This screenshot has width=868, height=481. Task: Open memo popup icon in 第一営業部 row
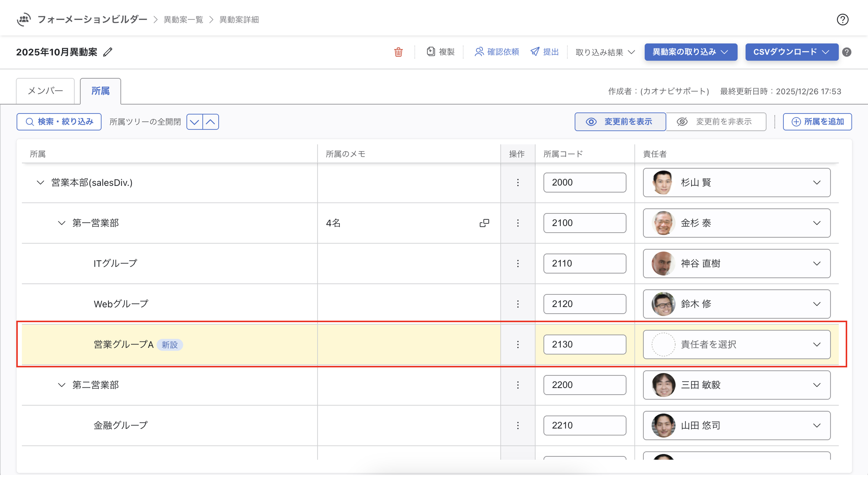tap(484, 223)
